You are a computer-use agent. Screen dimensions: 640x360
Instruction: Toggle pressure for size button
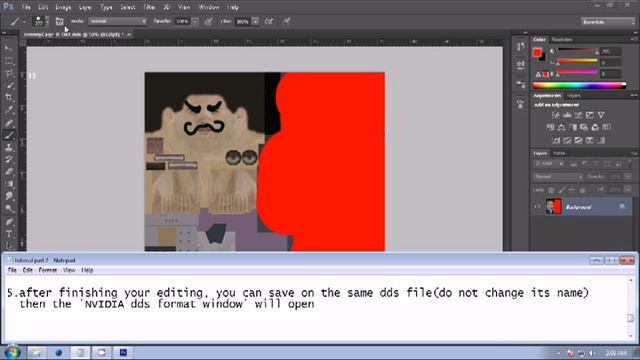point(287,21)
